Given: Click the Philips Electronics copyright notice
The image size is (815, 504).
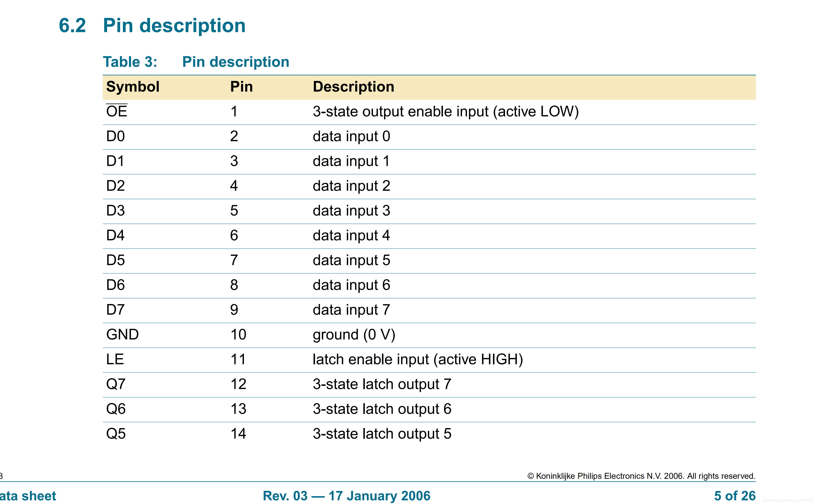Looking at the screenshot, I should (641, 476).
